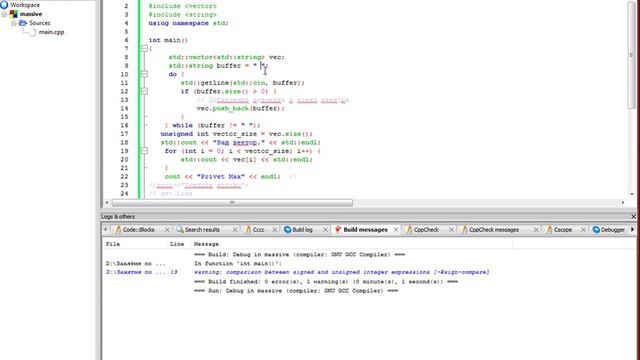Screen dimensions: 640x360
Task: Close the Build messages tab
Action: (396, 230)
